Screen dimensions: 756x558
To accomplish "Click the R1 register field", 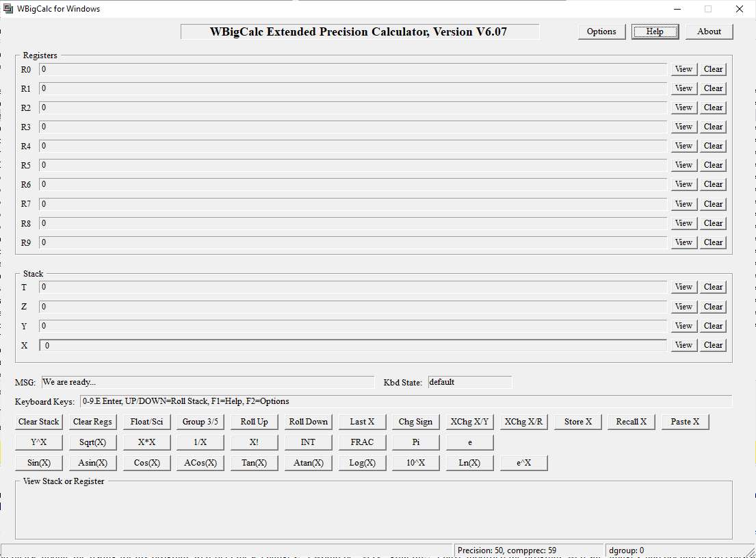I will (353, 88).
